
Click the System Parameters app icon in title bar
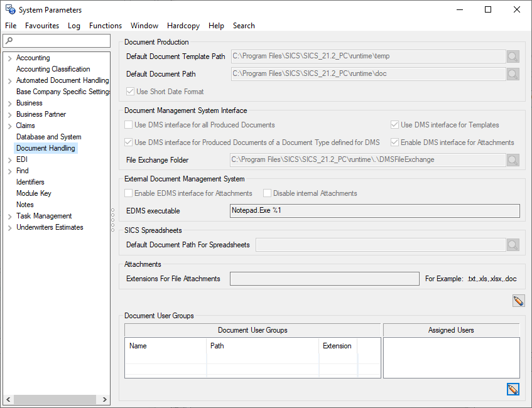click(10, 9)
